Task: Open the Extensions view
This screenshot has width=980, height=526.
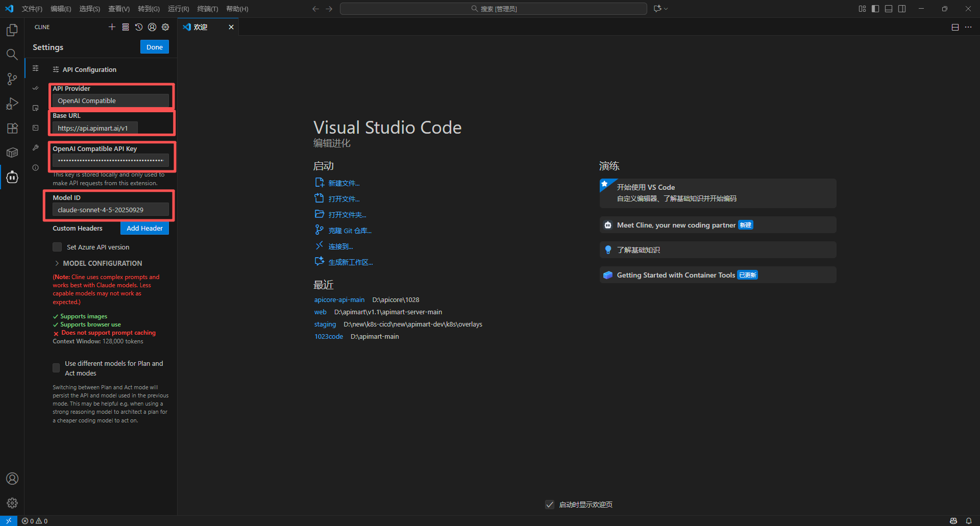Action: point(12,128)
